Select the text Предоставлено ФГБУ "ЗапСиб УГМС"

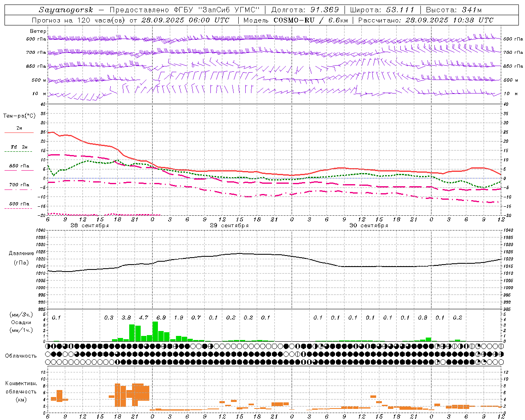[185, 10]
